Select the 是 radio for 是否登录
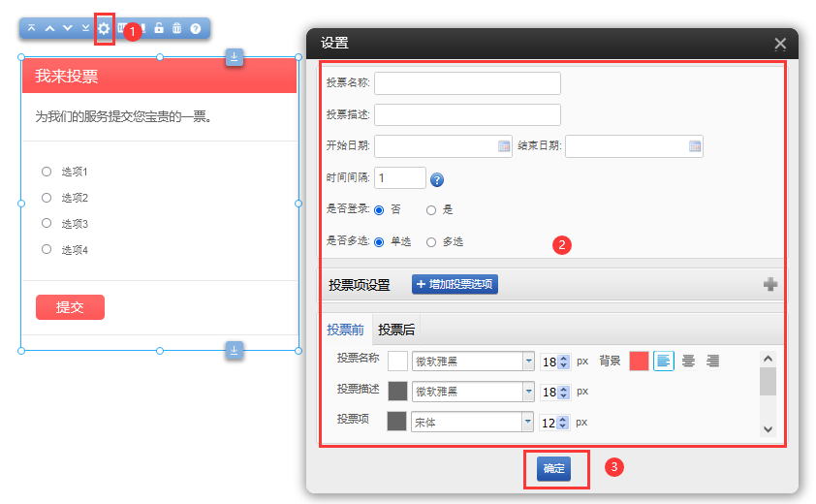This screenshot has width=816, height=504. click(431, 210)
